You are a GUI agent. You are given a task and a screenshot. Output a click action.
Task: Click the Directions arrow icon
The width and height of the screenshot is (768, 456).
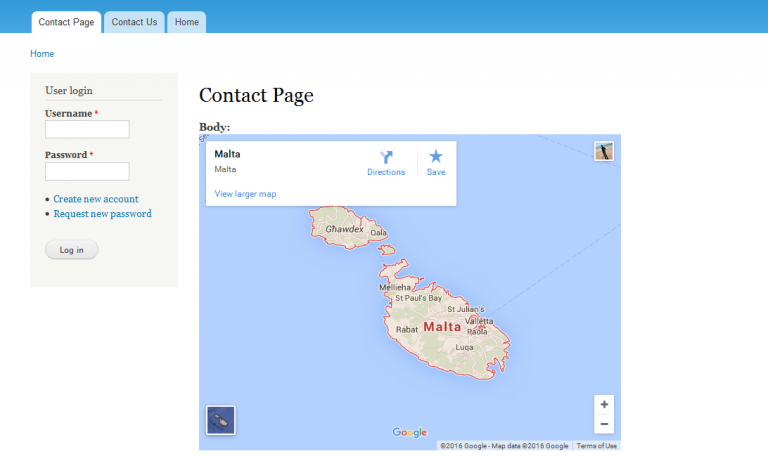386,157
